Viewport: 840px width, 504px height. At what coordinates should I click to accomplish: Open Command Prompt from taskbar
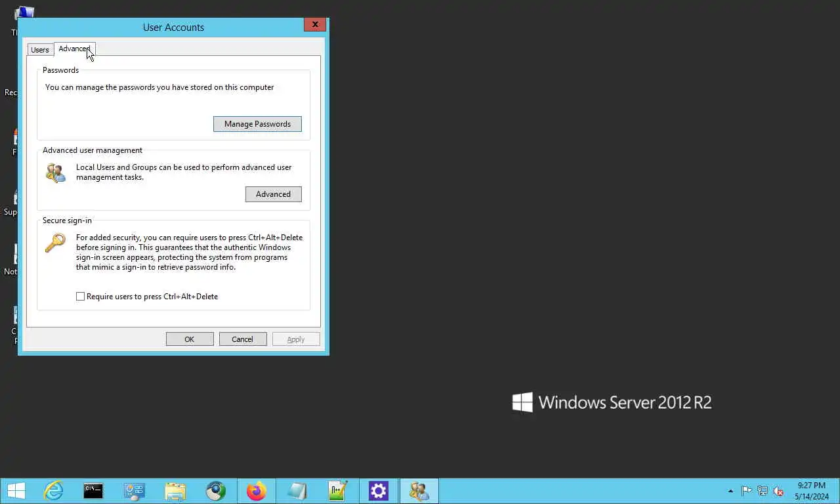coord(93,491)
